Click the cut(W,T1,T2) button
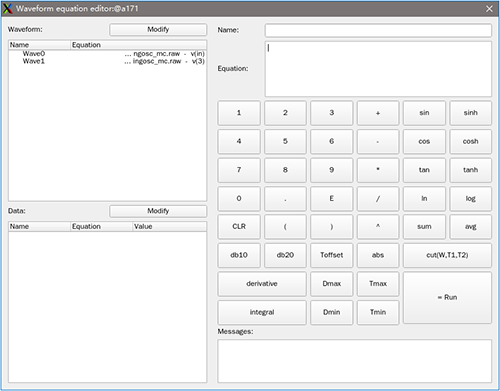 pos(447,255)
